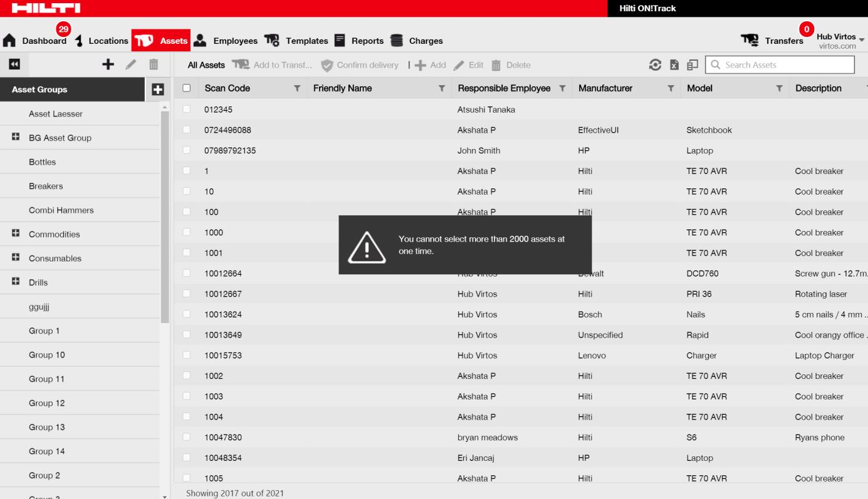
Task: Select Group 14 in asset groups
Action: click(47, 451)
